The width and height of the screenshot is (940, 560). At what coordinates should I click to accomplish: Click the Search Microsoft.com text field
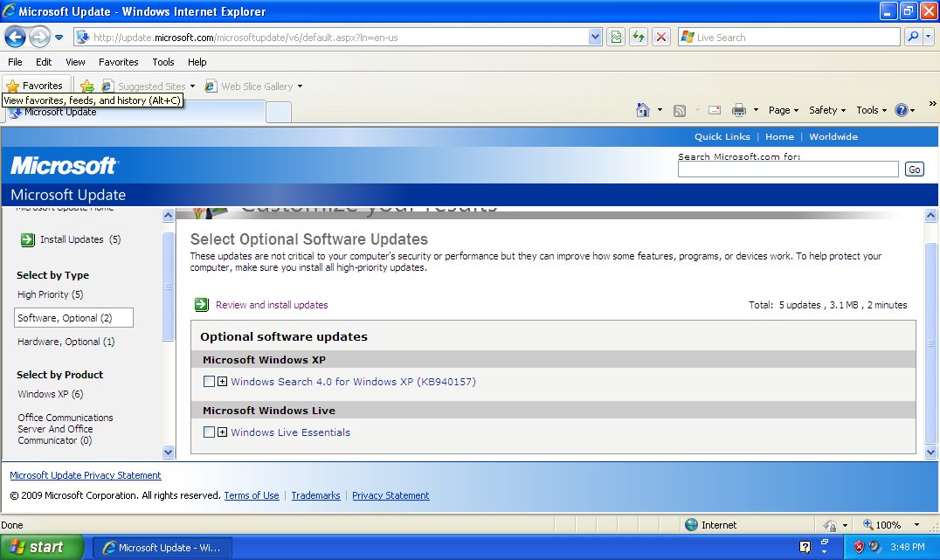[x=788, y=169]
